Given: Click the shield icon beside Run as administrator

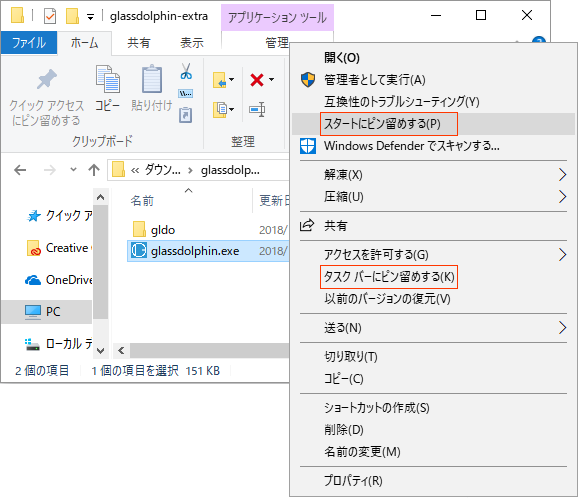Looking at the screenshot, I should click(308, 79).
